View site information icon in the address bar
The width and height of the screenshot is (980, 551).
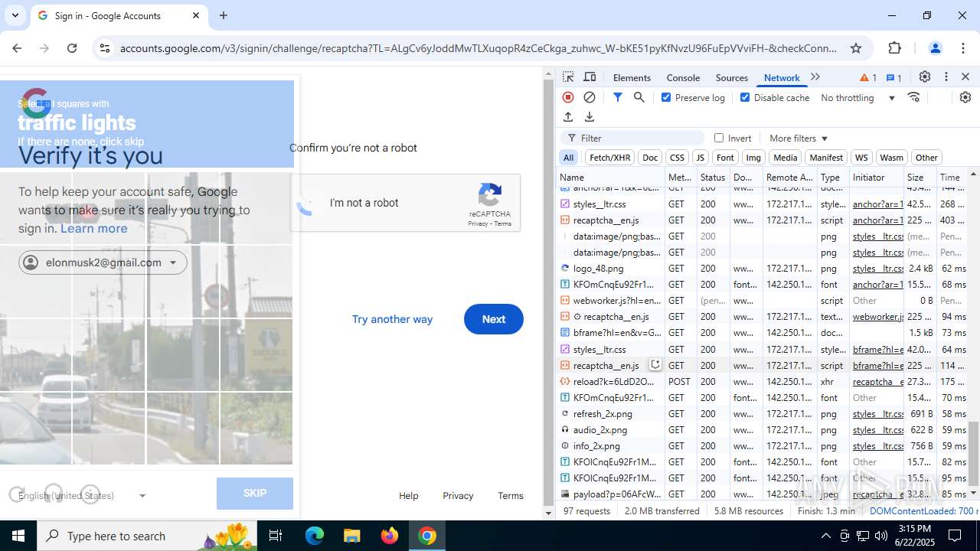pos(105,48)
